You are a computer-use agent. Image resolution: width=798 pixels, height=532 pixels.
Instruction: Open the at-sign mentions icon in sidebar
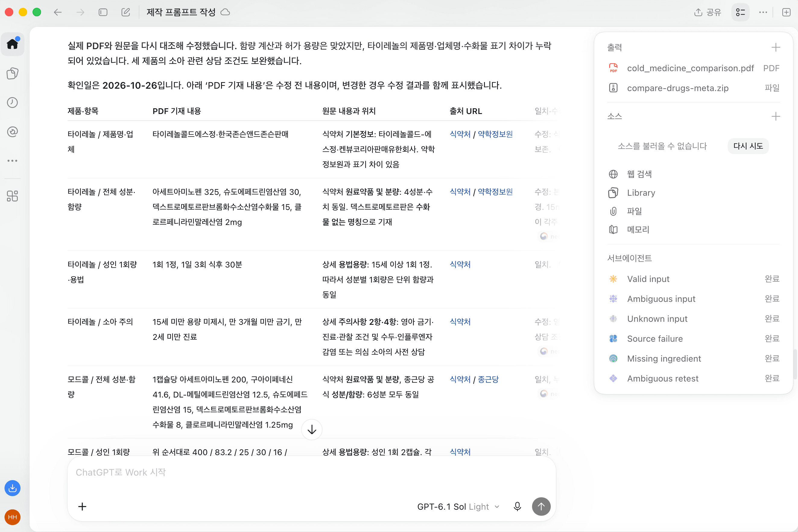click(x=13, y=131)
